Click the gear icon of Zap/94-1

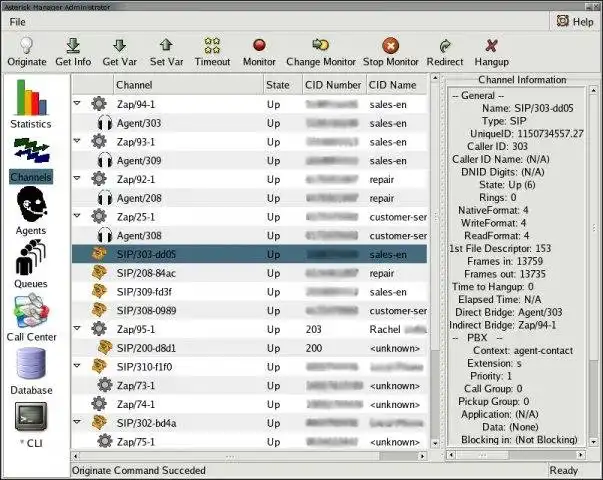tap(99, 104)
